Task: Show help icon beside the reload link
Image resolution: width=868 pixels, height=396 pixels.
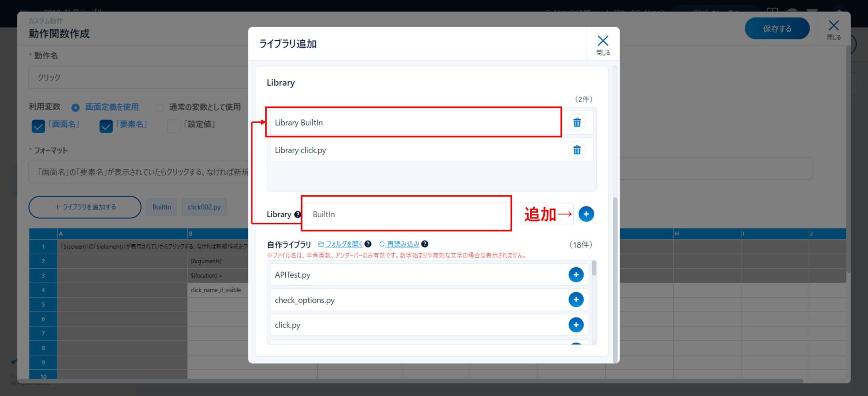Action: (425, 244)
